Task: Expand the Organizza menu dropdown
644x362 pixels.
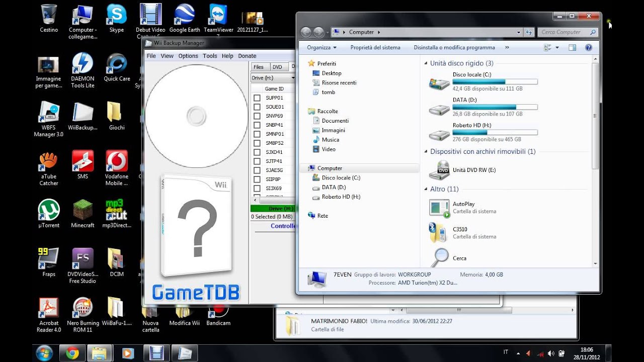Action: point(321,47)
